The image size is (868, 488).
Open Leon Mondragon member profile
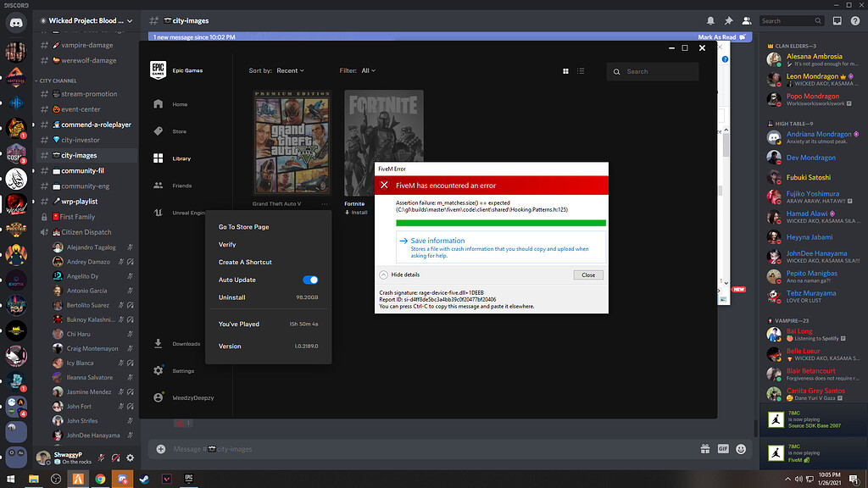(x=814, y=80)
